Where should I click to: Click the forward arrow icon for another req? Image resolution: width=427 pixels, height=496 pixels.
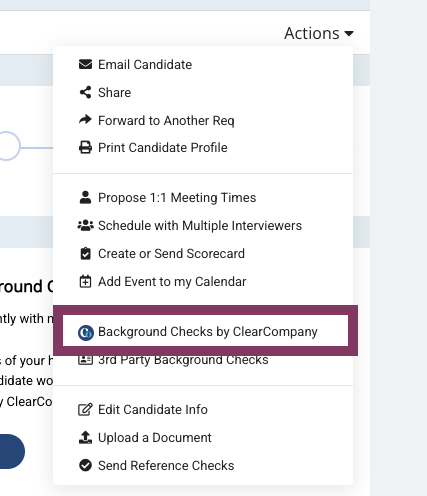(x=85, y=120)
